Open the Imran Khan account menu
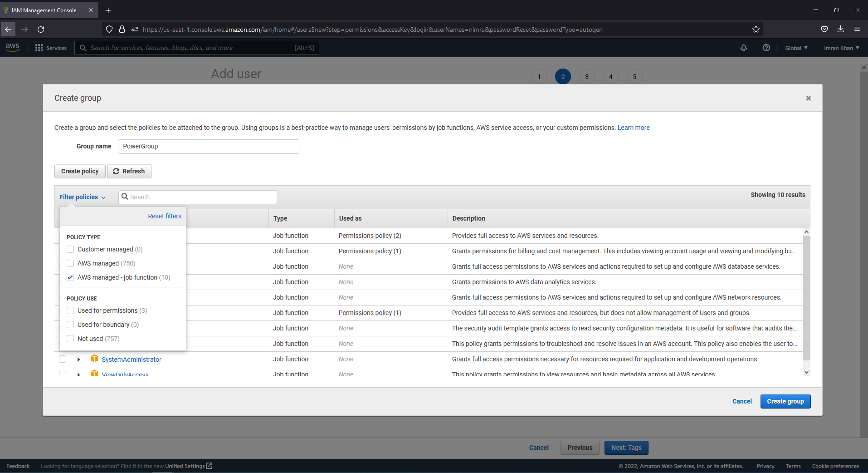This screenshot has width=868, height=473. click(841, 48)
